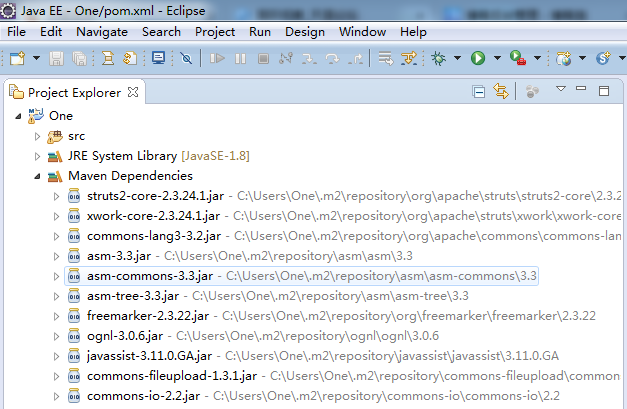Expand the asm-3.3.jar entry
The width and height of the screenshot is (627, 409).
[x=56, y=256]
